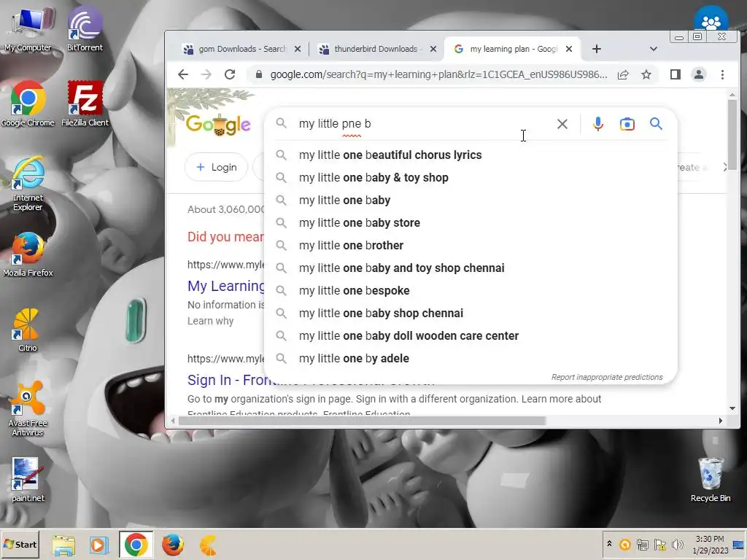Go forward in Chrome
The width and height of the screenshot is (747, 560).
206,74
